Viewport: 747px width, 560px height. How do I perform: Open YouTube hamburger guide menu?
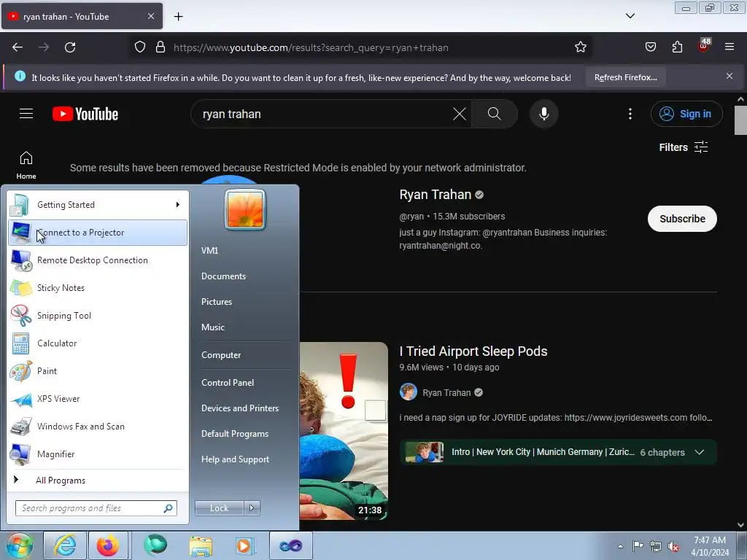26,114
